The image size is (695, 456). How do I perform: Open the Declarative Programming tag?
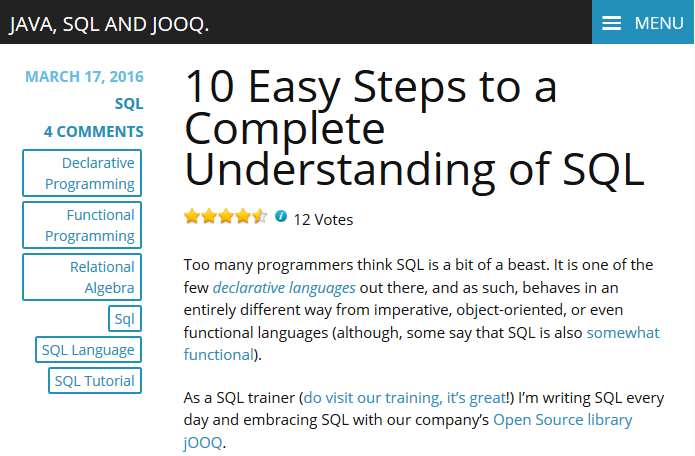82,173
